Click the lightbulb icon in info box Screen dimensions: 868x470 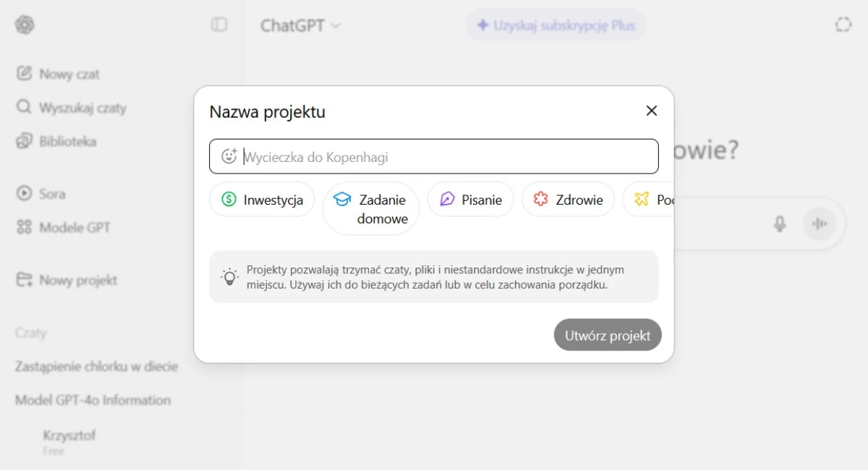click(x=229, y=276)
